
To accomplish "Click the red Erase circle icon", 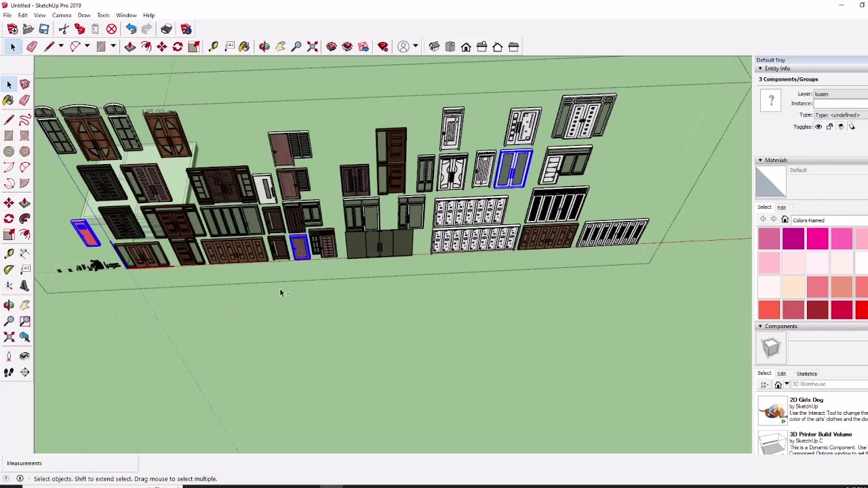I will 111,29.
